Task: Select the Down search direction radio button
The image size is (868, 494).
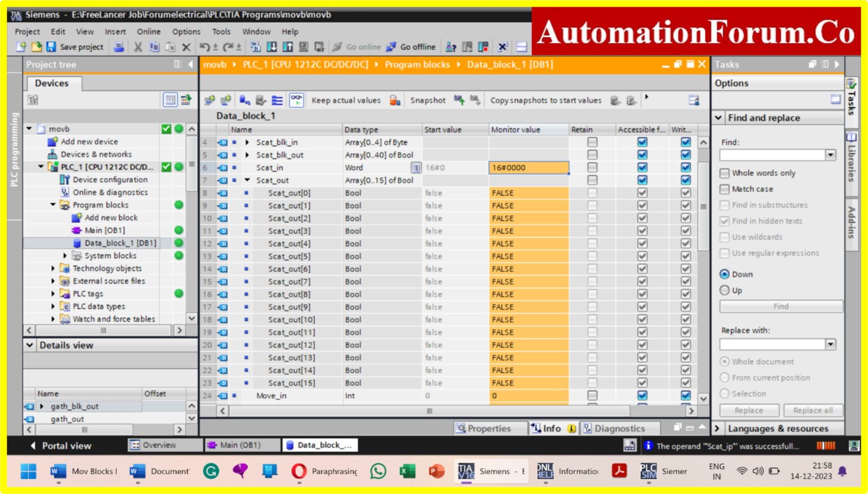Action: (x=725, y=274)
